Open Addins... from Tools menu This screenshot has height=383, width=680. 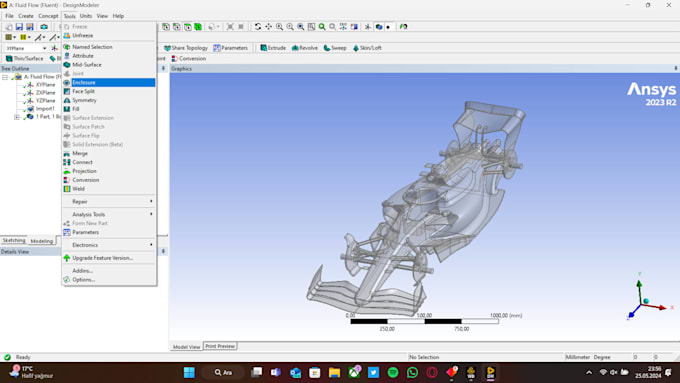(x=109, y=271)
